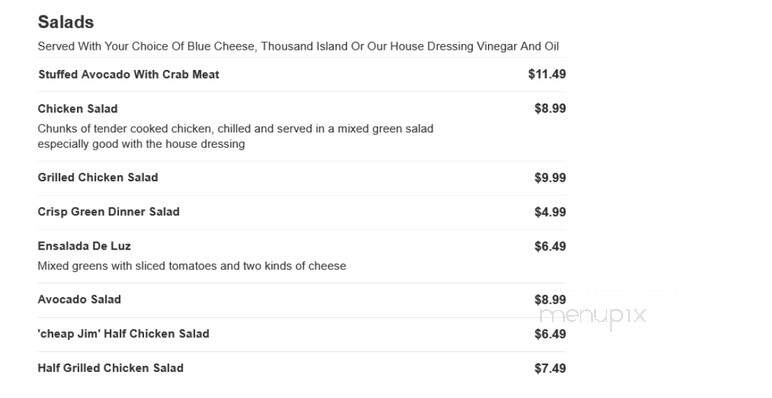Viewport: 772px width, 398px height.
Task: Click Crisp Green Dinner Salad item
Action: coord(108,212)
